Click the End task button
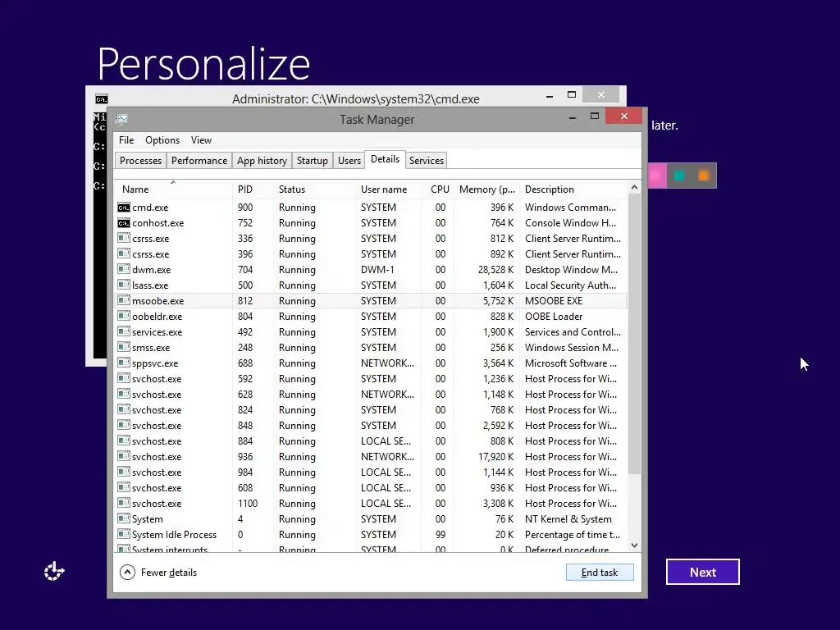840x630 pixels. point(600,572)
